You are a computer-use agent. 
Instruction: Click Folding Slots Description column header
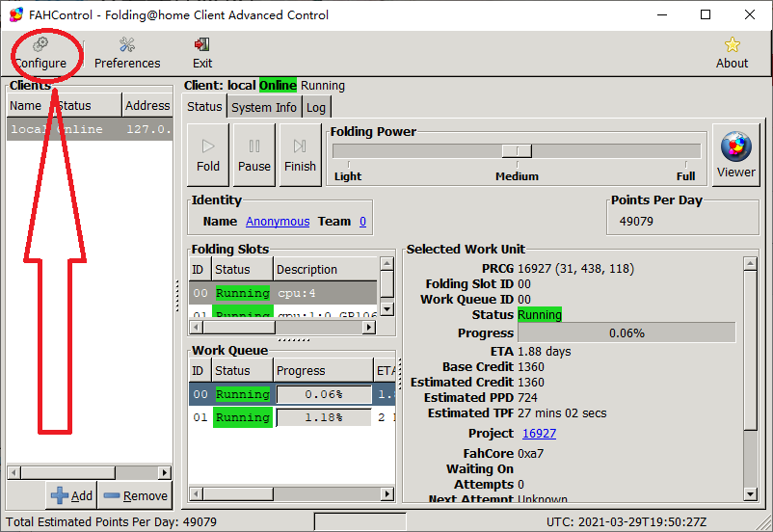point(326,269)
